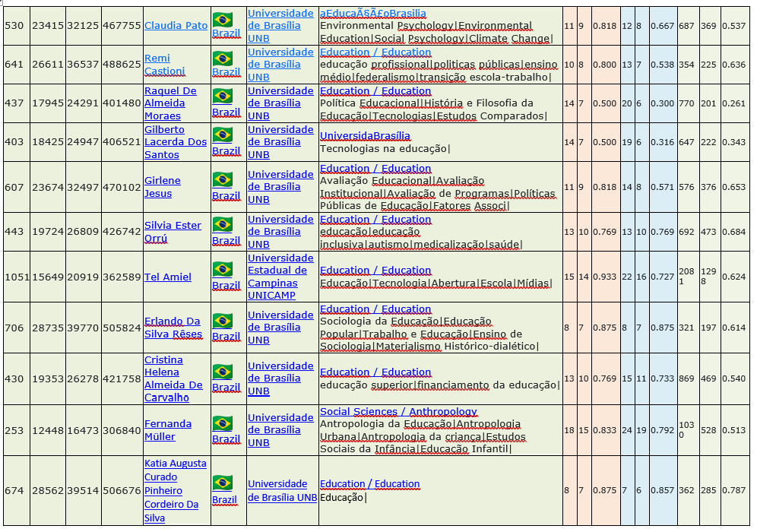Select the cell with value 0.300
The height and width of the screenshot is (532, 757).
coord(662,103)
